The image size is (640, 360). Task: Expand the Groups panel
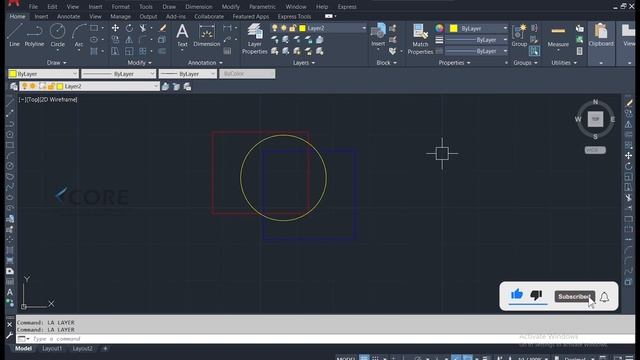point(525,63)
